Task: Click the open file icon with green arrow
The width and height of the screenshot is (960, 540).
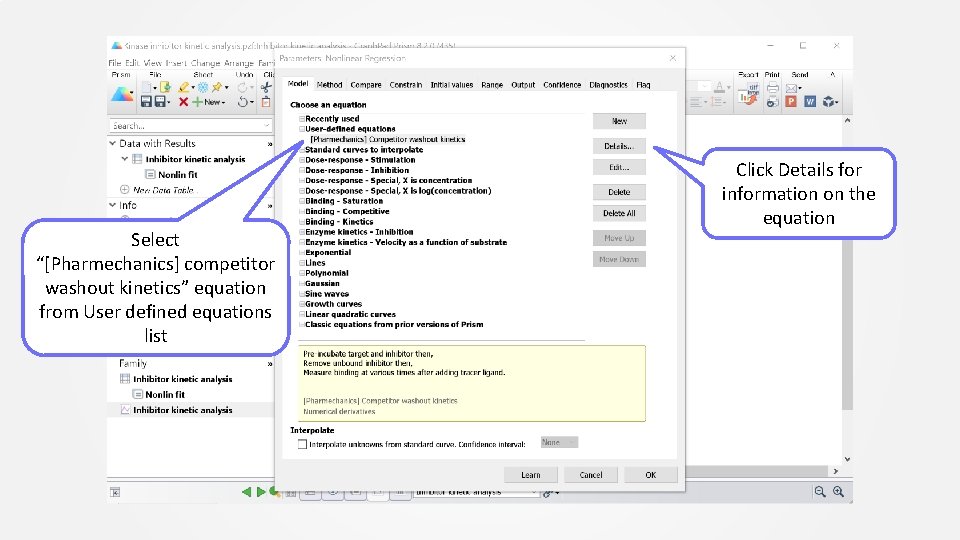Action: tap(165, 88)
